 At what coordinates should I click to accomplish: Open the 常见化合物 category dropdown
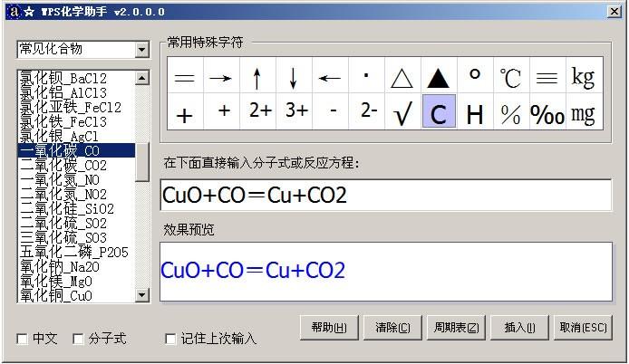pos(141,50)
